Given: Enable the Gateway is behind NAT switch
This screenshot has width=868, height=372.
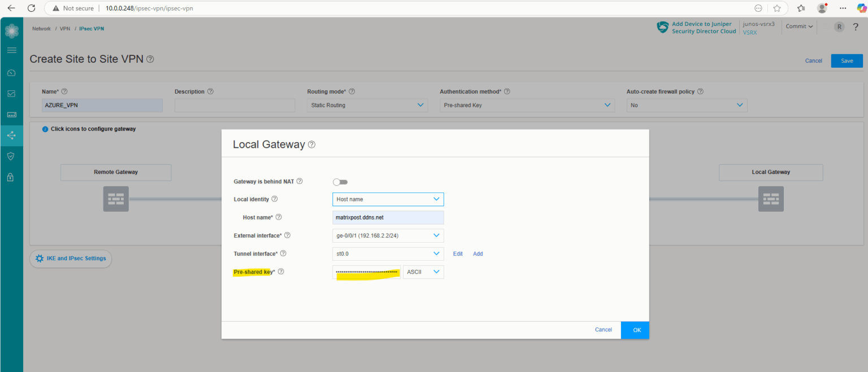Looking at the screenshot, I should [340, 181].
